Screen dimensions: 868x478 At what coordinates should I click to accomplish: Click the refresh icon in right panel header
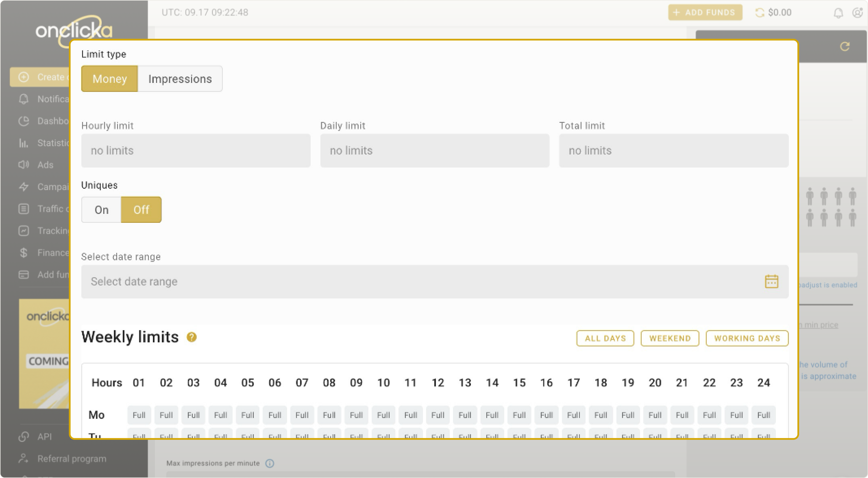(x=844, y=46)
